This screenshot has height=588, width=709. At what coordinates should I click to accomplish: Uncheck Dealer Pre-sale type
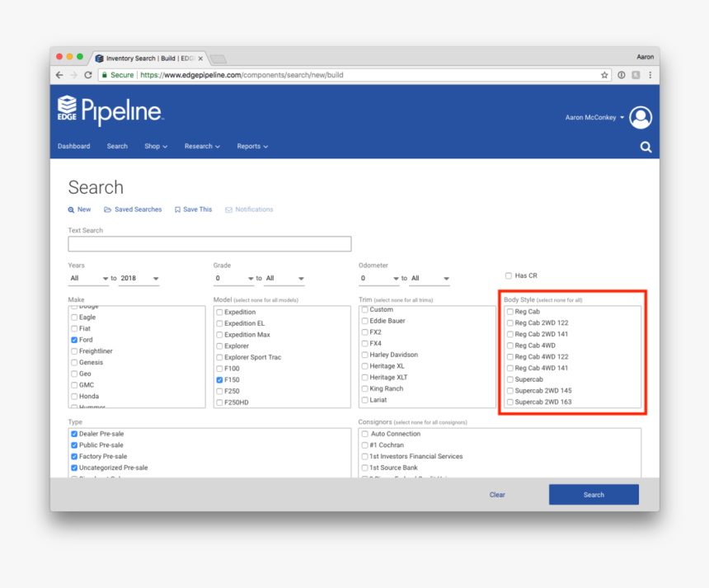click(74, 434)
